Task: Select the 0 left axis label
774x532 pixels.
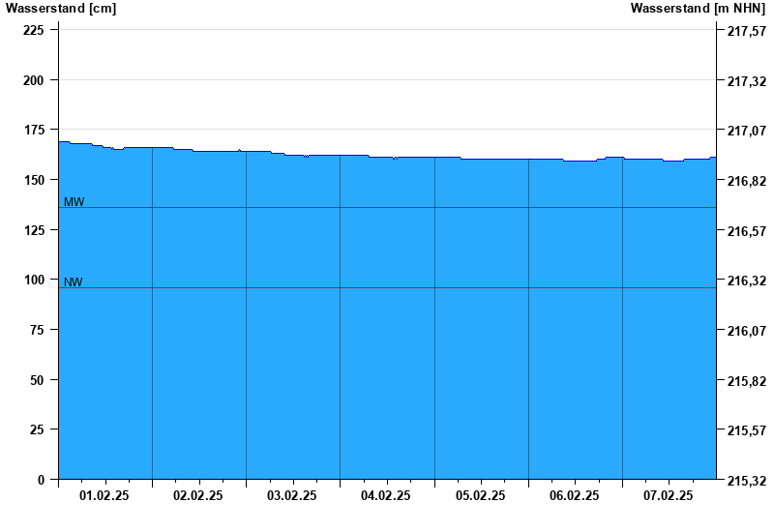Action: (41, 480)
